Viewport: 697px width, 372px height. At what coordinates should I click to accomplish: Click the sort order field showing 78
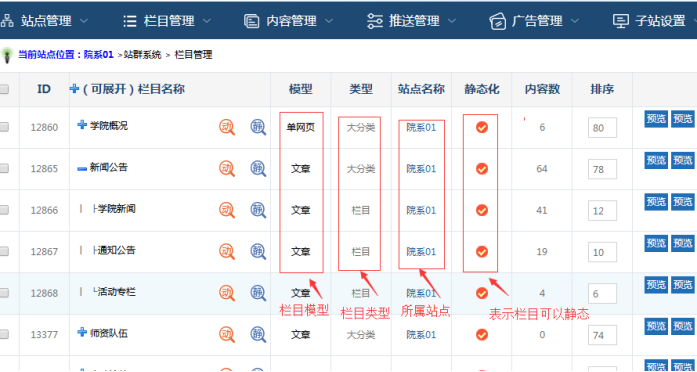pyautogui.click(x=602, y=169)
